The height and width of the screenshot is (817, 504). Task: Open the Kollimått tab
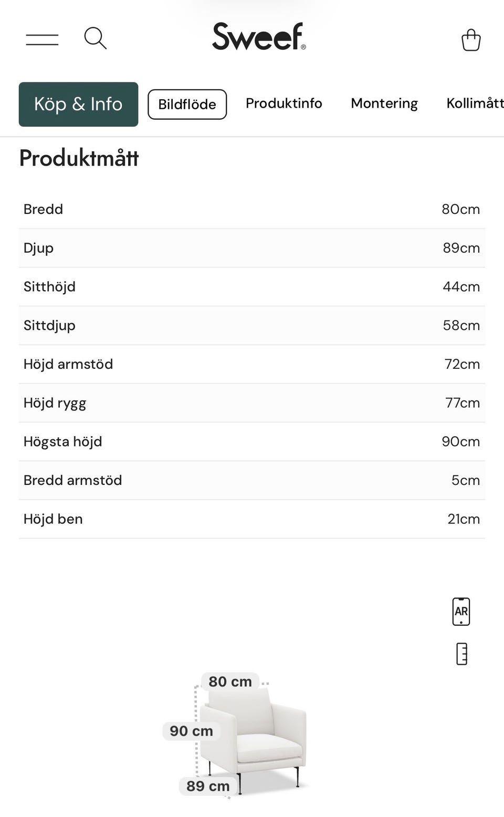coord(475,103)
